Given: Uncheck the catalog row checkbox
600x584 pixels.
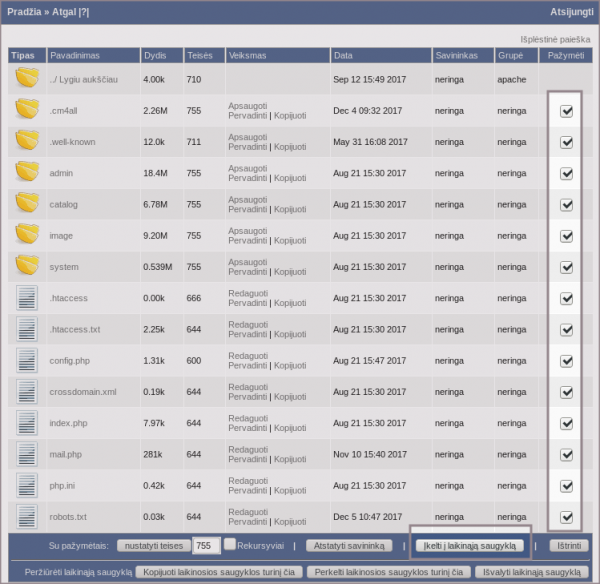Looking at the screenshot, I should pyautogui.click(x=566, y=205).
